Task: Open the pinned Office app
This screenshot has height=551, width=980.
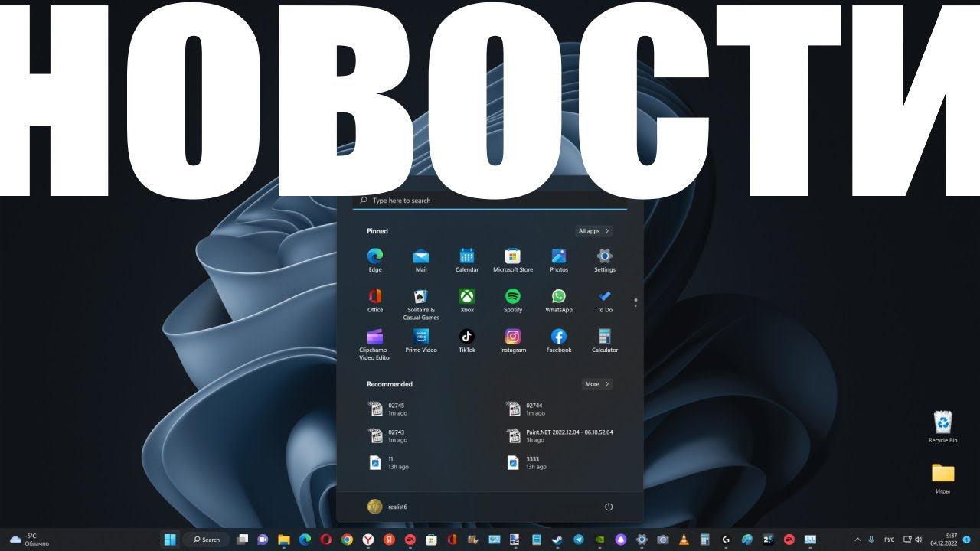Action: click(x=375, y=301)
